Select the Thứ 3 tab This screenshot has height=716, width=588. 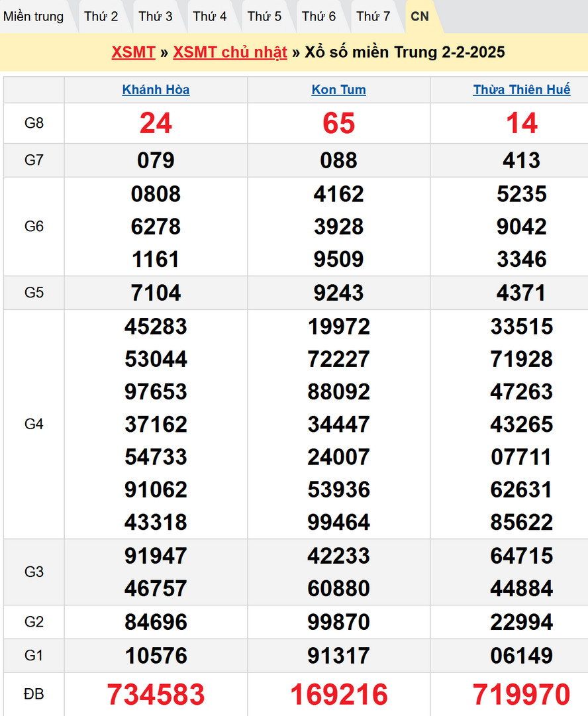click(156, 17)
